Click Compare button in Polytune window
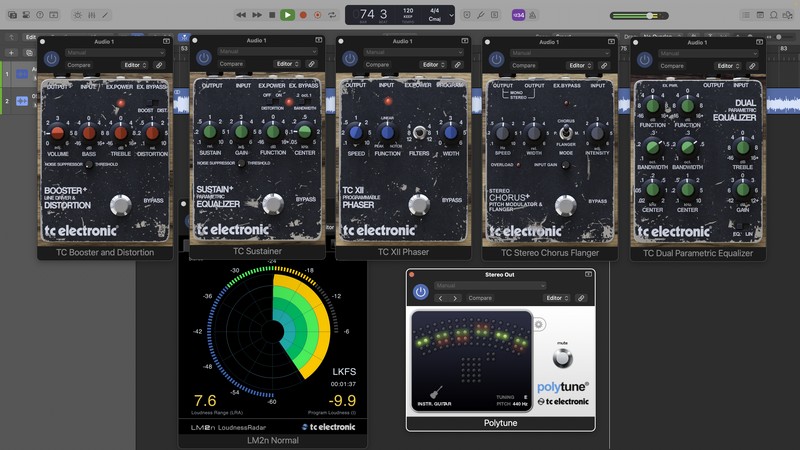This screenshot has width=800, height=450. (x=480, y=298)
